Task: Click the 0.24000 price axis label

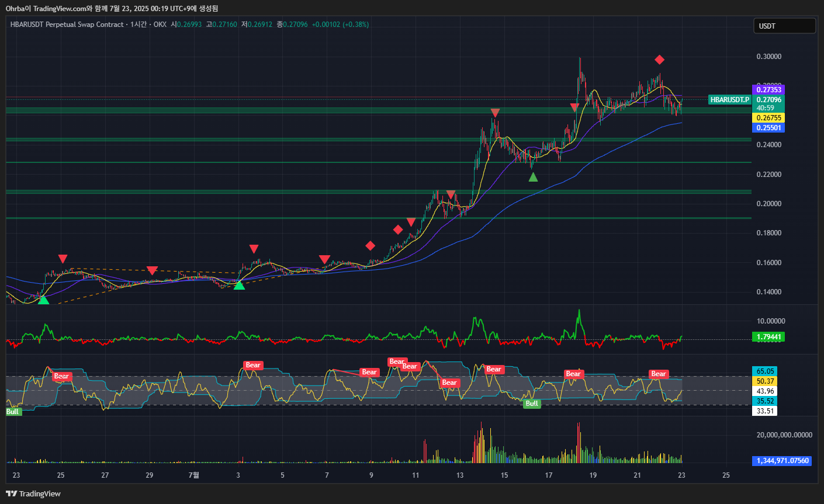Action: (769, 145)
